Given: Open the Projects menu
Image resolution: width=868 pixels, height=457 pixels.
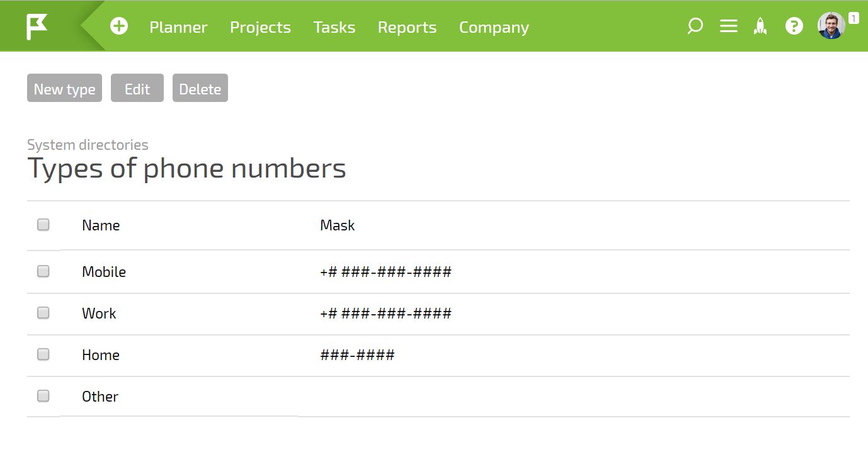Looking at the screenshot, I should pos(260,27).
